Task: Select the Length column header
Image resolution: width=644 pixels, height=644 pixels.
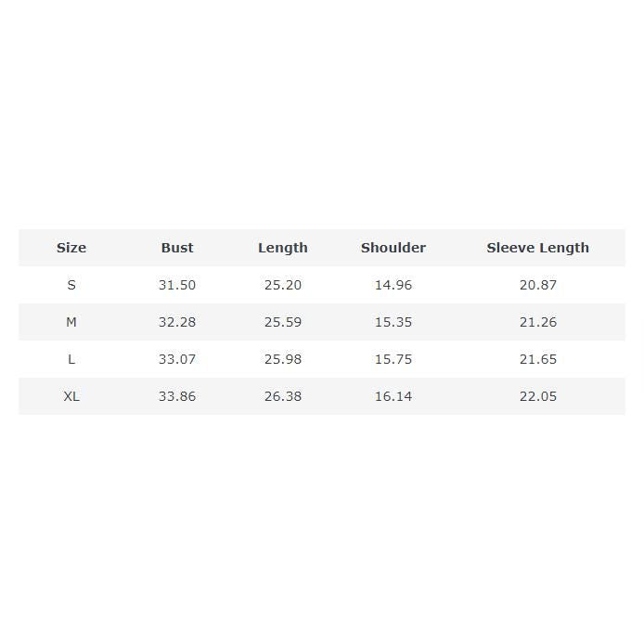Action: point(283,248)
